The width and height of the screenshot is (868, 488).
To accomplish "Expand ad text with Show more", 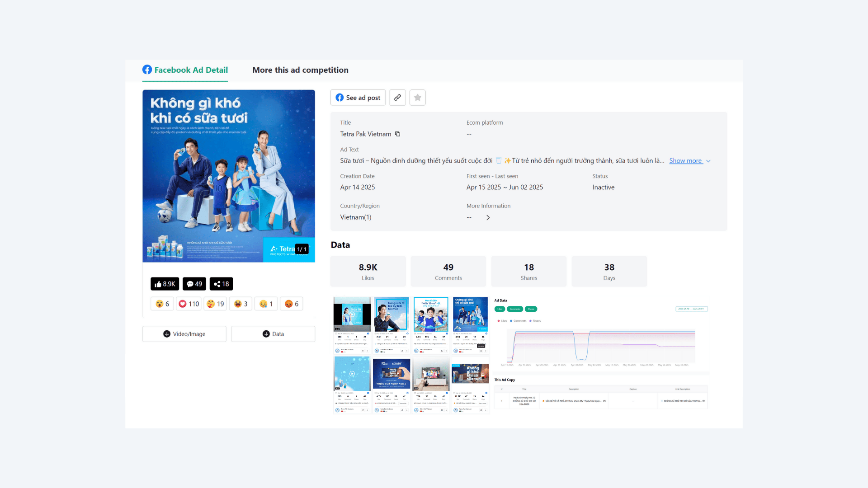I will [690, 161].
